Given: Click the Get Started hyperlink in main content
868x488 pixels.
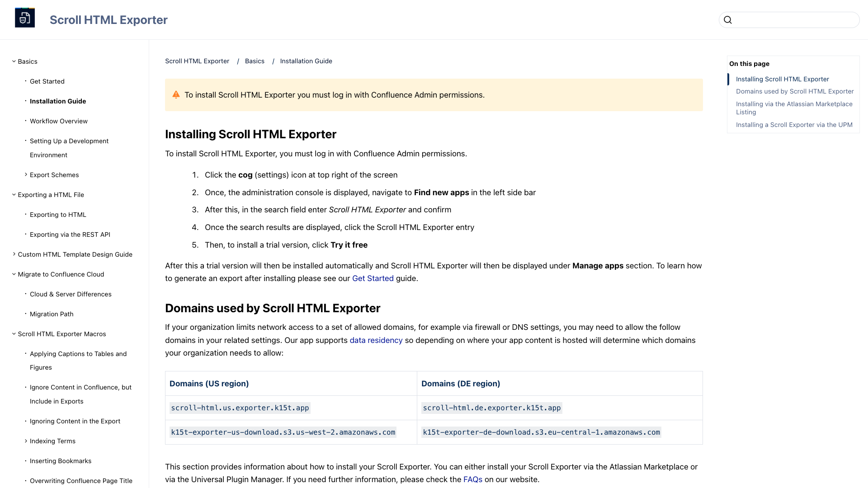Looking at the screenshot, I should 373,278.
